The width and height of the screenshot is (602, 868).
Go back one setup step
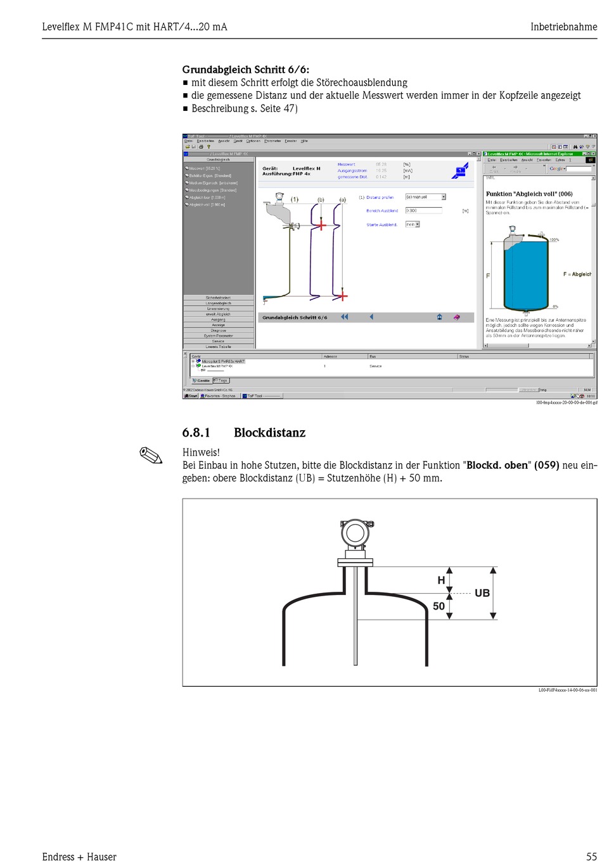pyautogui.click(x=371, y=317)
